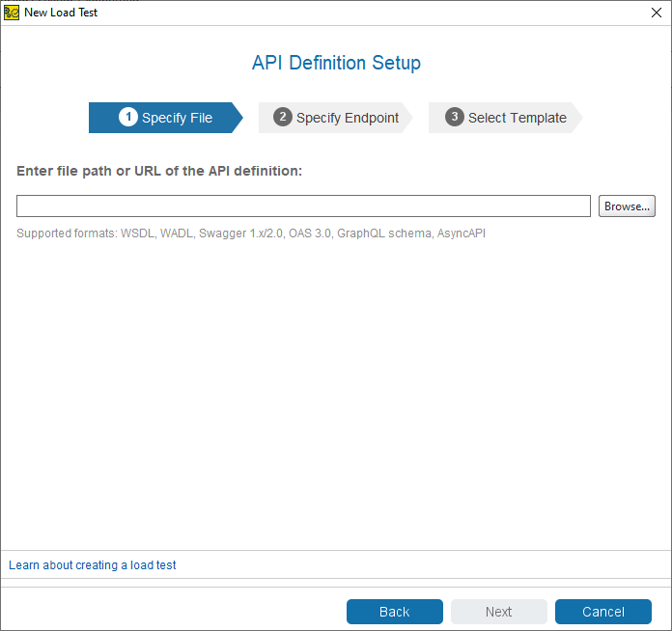672x631 pixels.
Task: Click the Back button
Action: [395, 612]
